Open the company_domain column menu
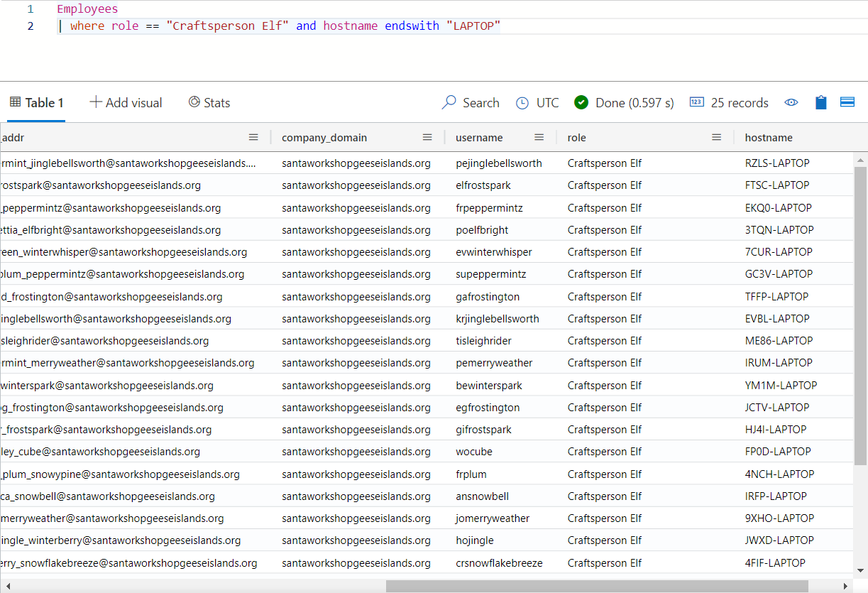Viewport: 868px width, 593px height. pyautogui.click(x=427, y=138)
